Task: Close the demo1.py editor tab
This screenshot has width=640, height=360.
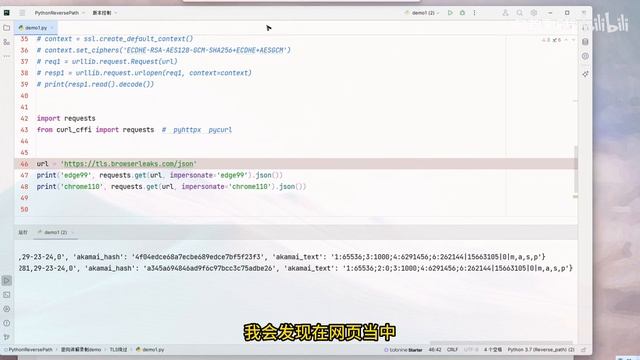Action: click(x=52, y=28)
